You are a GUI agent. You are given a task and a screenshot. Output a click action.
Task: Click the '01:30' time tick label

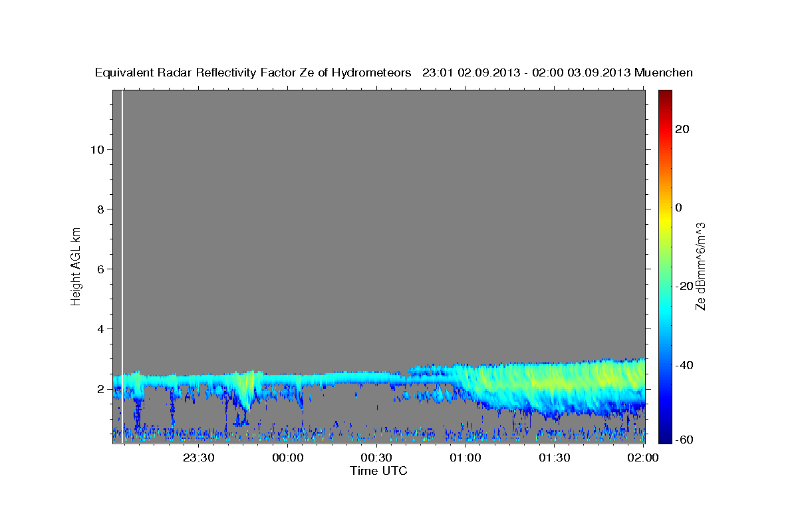click(554, 458)
